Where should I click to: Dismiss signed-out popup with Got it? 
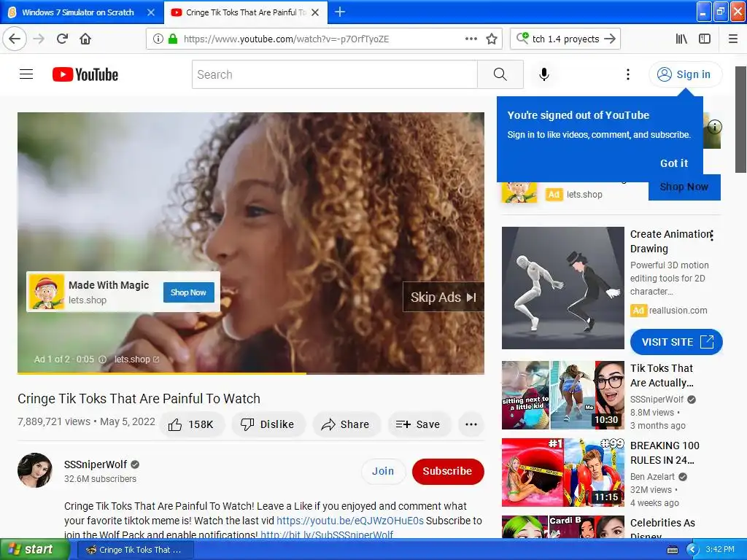[x=673, y=163]
